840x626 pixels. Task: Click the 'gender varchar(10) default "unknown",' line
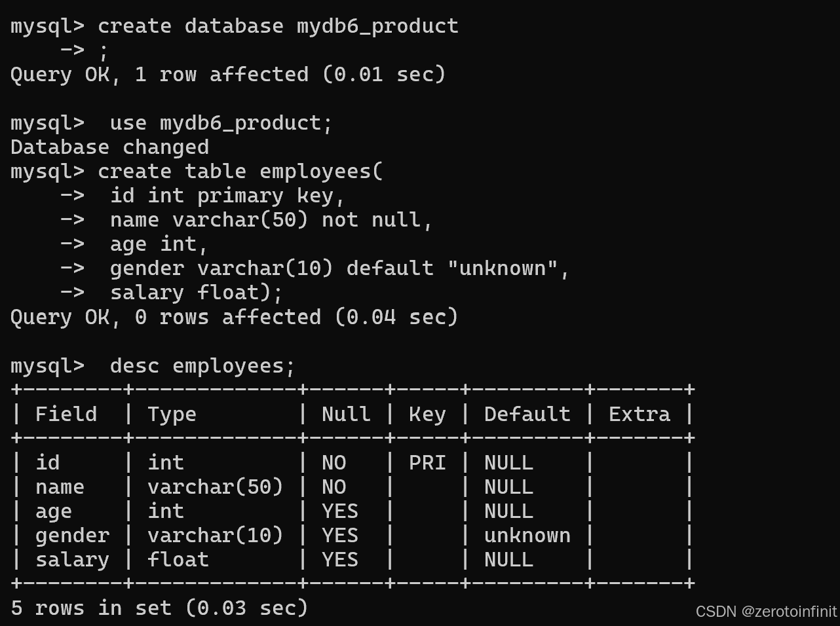pos(340,268)
